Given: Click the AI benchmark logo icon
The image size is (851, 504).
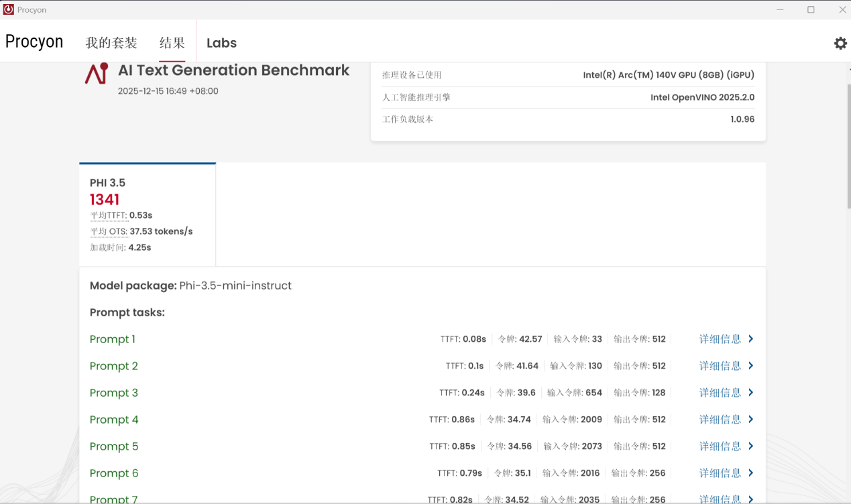Looking at the screenshot, I should [97, 73].
